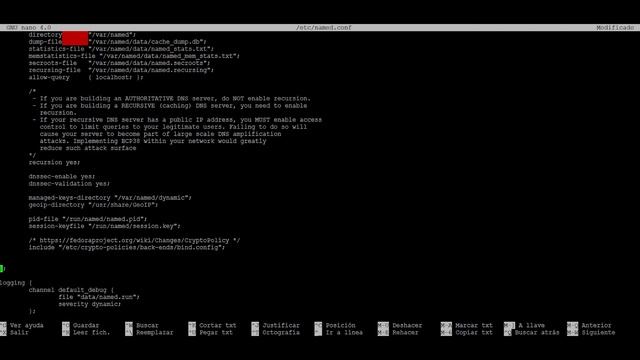This screenshot has width=640, height=360.
Task: Click the A llave shortcut label
Action: point(531,325)
